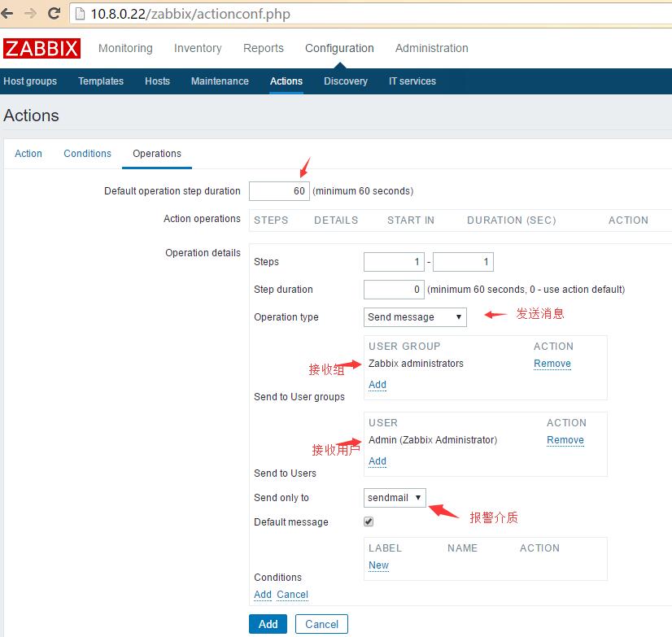Remove Admin (Zabbix Administrator) user
Screen dimensions: 672x637
pos(565,440)
